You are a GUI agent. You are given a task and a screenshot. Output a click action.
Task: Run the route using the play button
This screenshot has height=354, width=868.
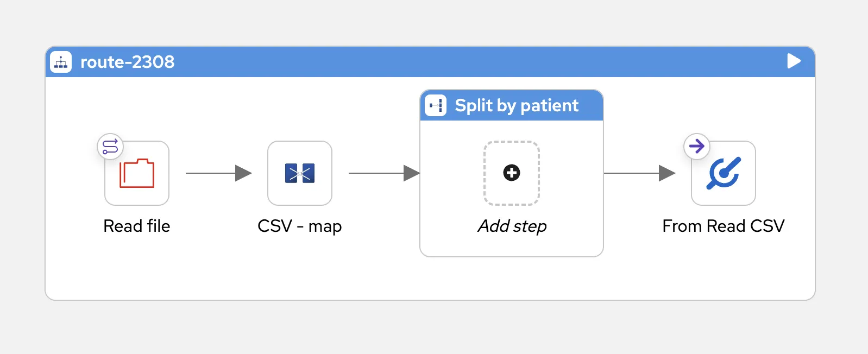(794, 61)
